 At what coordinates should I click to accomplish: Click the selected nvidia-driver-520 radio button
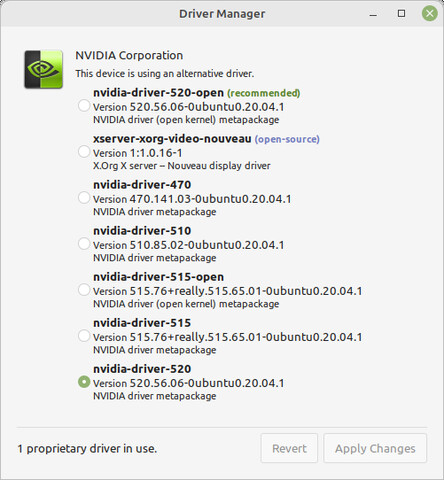tap(84, 382)
